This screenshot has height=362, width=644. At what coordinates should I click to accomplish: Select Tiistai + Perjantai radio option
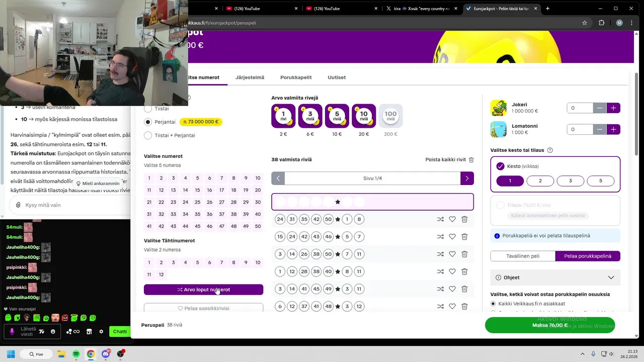point(148,135)
